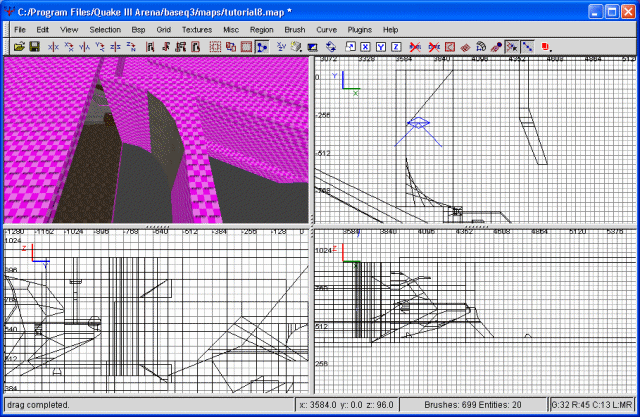The width and height of the screenshot is (640, 417).
Task: Flip selection along the Z axis
Action: [115, 47]
